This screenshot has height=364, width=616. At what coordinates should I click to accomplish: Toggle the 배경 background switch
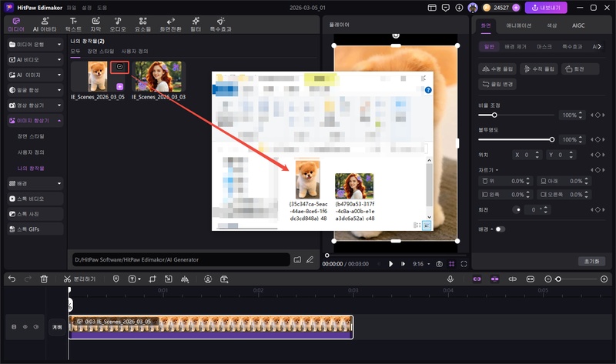[x=500, y=229]
